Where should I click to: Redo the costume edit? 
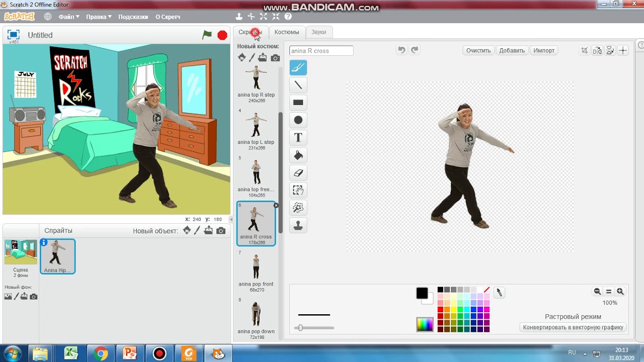point(415,50)
